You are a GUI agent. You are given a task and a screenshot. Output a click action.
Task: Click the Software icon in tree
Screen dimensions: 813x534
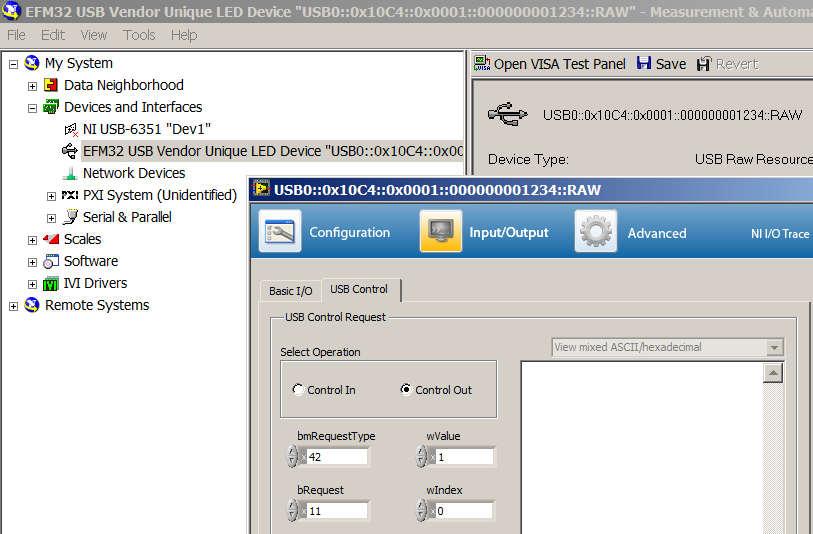point(51,261)
